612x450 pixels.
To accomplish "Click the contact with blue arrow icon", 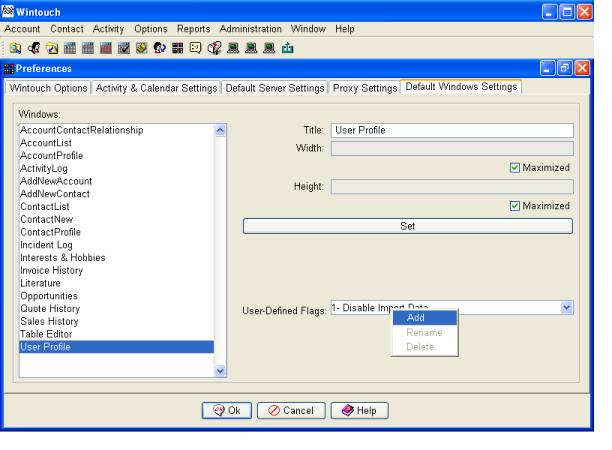I will [x=160, y=48].
